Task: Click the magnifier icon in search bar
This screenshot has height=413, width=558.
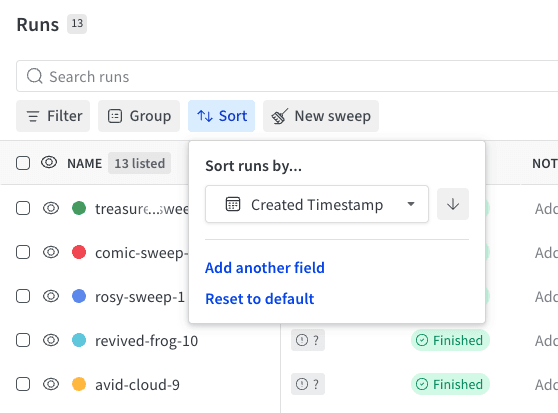Action: click(35, 76)
